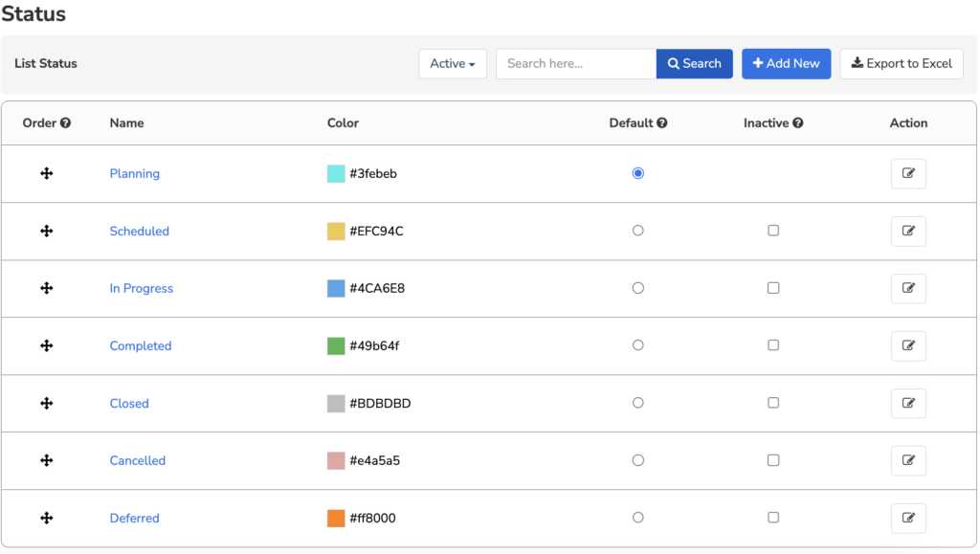Screen dimensions: 980x554
Task: Edit the Planning status
Action: point(908,173)
